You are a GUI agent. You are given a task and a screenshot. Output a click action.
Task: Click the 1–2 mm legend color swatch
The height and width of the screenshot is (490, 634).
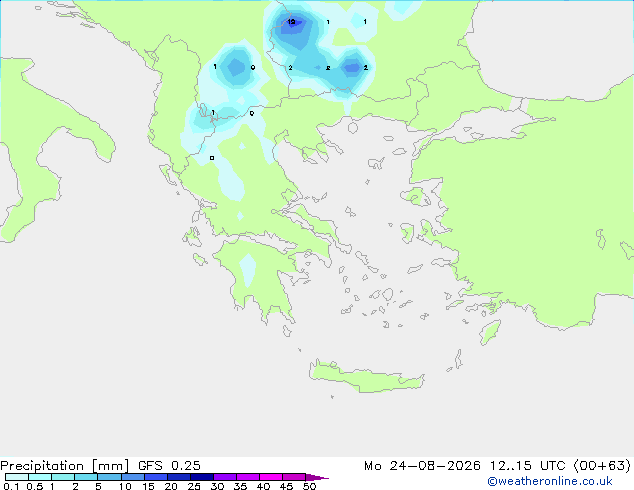tap(63, 477)
